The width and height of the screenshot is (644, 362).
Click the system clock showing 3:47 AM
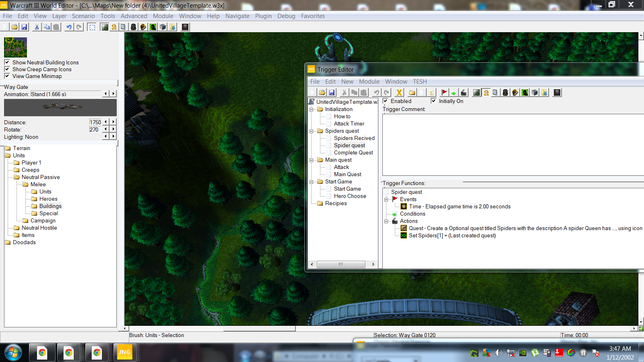point(620,349)
